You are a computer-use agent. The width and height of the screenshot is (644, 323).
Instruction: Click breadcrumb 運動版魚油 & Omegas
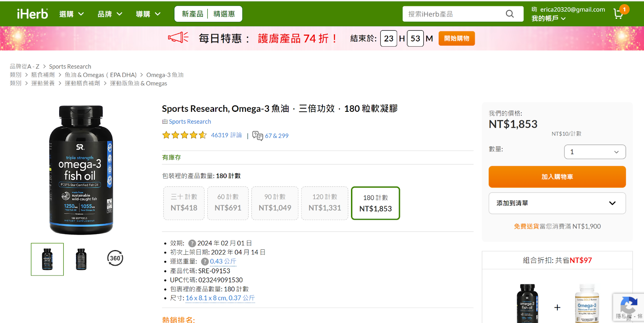138,83
